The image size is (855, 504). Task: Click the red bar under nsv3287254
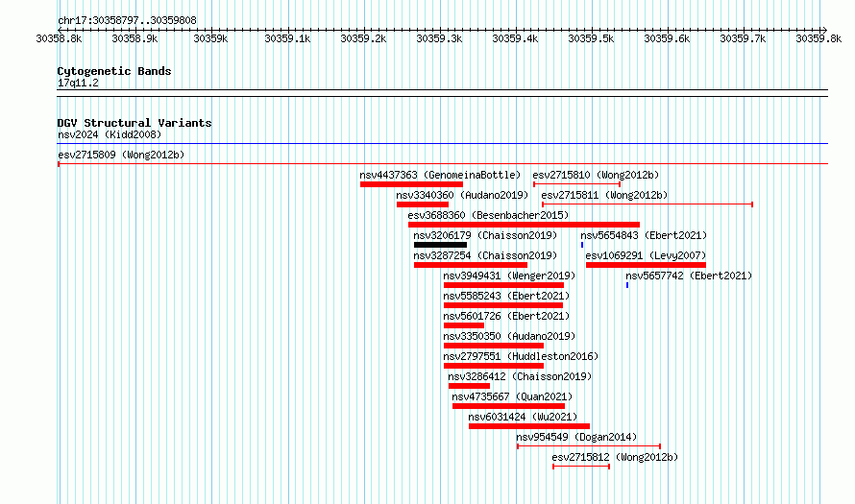(471, 265)
